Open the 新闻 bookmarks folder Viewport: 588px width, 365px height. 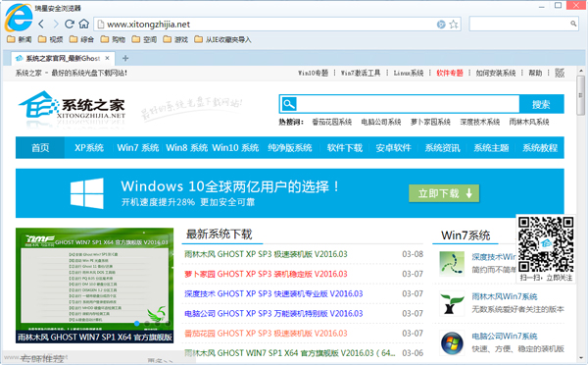(20, 39)
